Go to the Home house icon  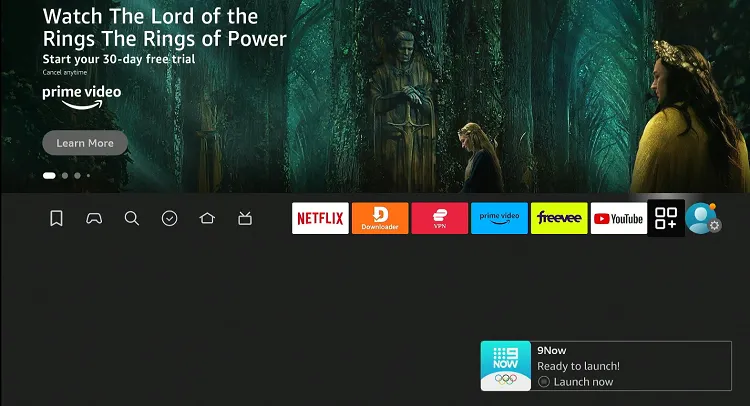point(207,218)
